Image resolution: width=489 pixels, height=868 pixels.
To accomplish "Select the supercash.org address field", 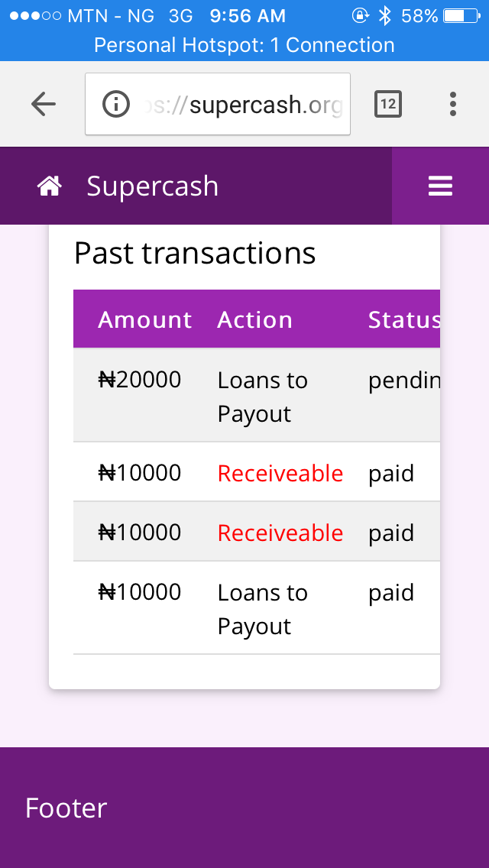I will pyautogui.click(x=218, y=104).
